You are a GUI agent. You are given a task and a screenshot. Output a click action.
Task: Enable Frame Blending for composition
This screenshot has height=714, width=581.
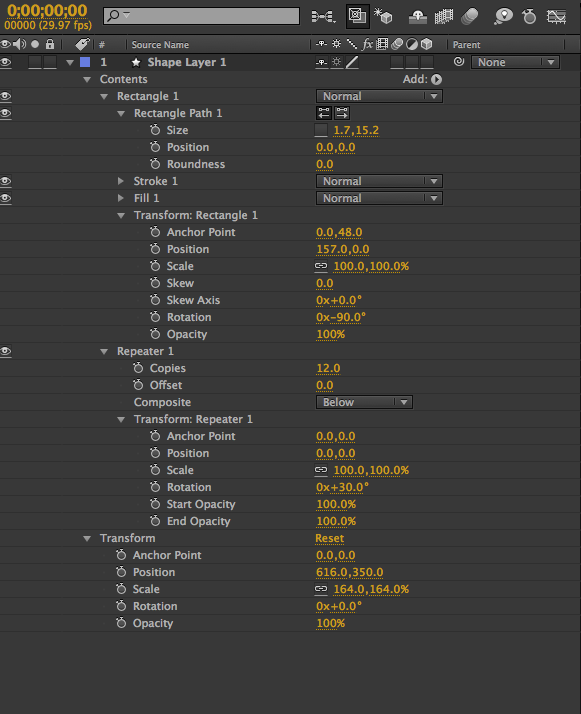pyautogui.click(x=443, y=17)
